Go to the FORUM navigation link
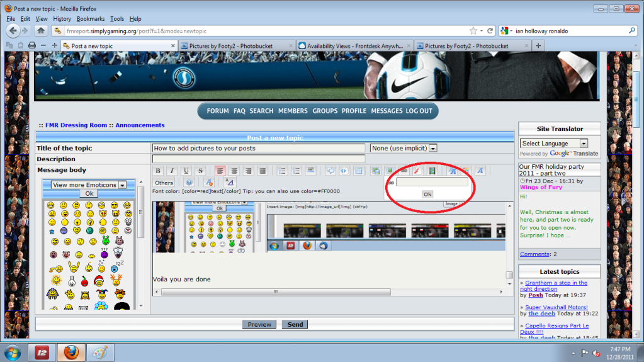Image resolution: width=644 pixels, height=362 pixels. point(218,111)
